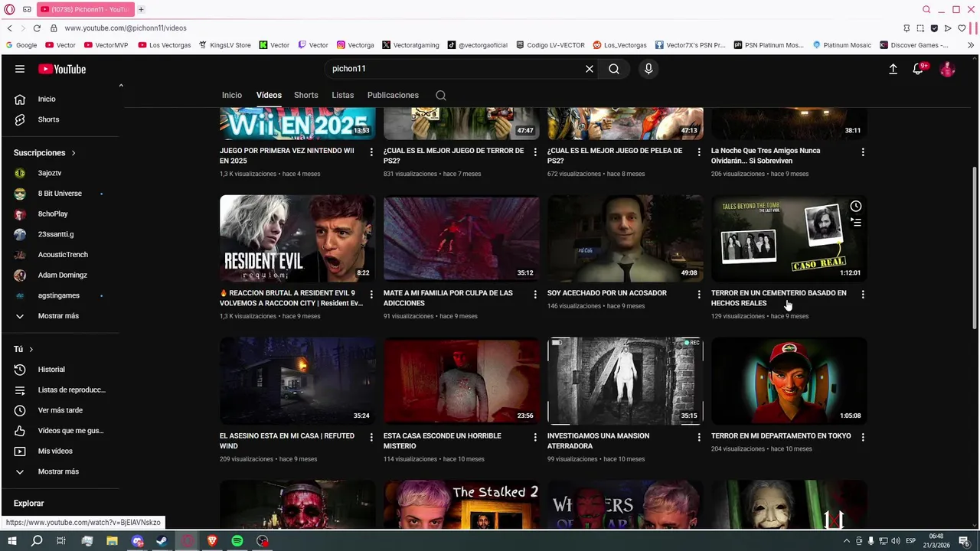
Task: Open options for TERROR EN MI DEPARTAMENTO EN TOKYO
Action: [x=863, y=437]
